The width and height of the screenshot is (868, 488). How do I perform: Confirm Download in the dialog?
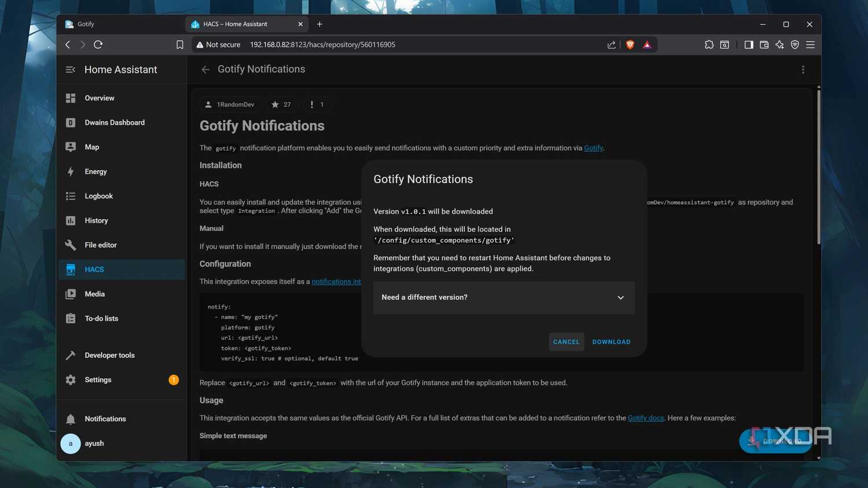pyautogui.click(x=611, y=342)
